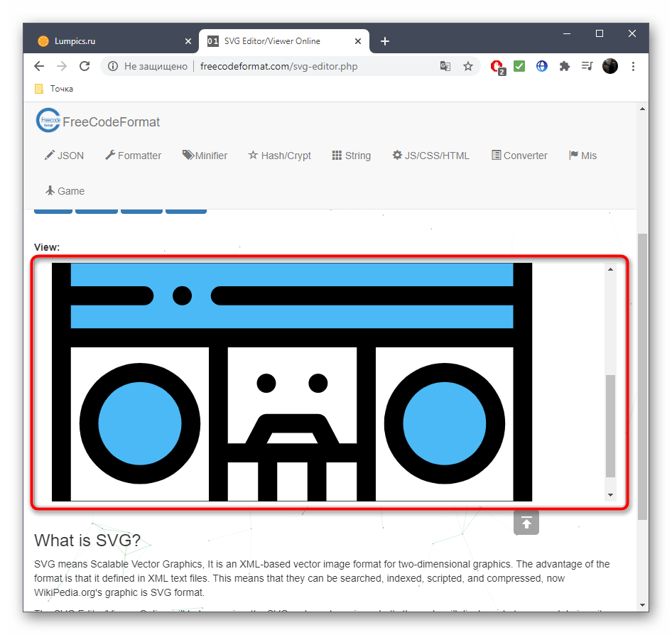Image resolution: width=672 pixels, height=635 pixels.
Task: Reload the page with refresh icon
Action: coord(85,66)
